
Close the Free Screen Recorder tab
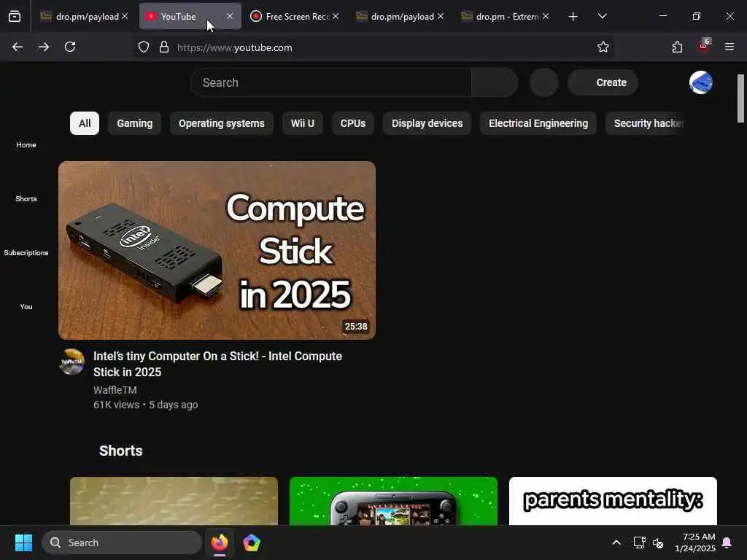[336, 16]
